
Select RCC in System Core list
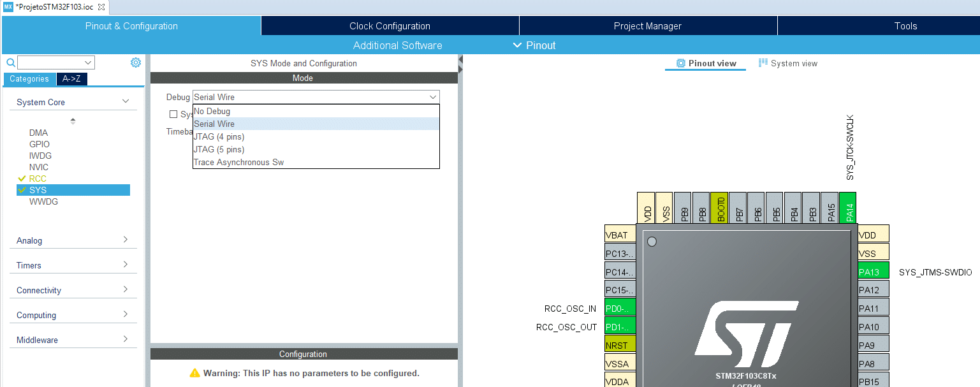tap(38, 179)
